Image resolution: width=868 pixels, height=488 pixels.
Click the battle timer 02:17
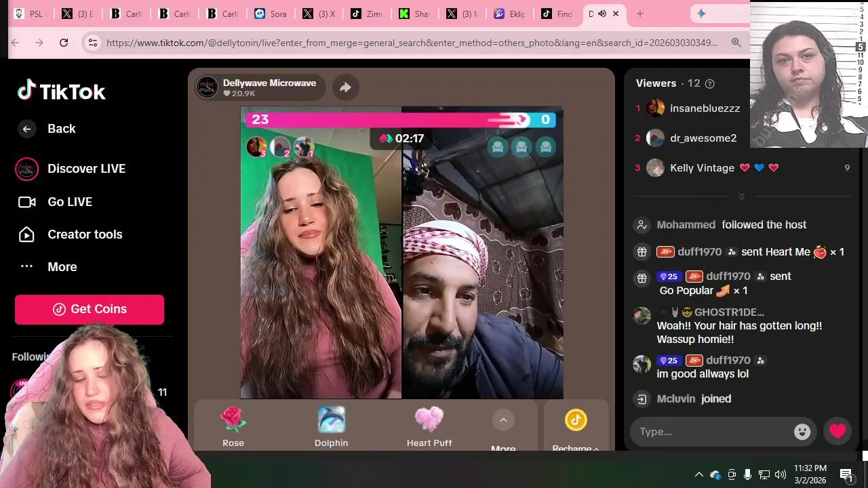click(x=401, y=139)
